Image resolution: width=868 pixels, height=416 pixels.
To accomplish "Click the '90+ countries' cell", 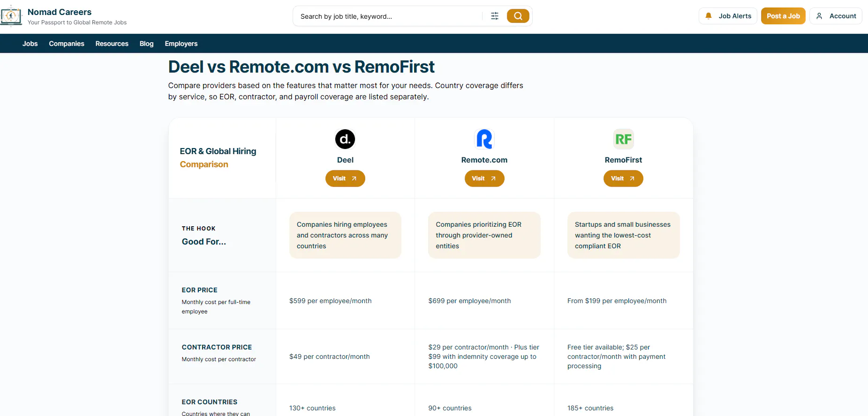I will (450, 408).
